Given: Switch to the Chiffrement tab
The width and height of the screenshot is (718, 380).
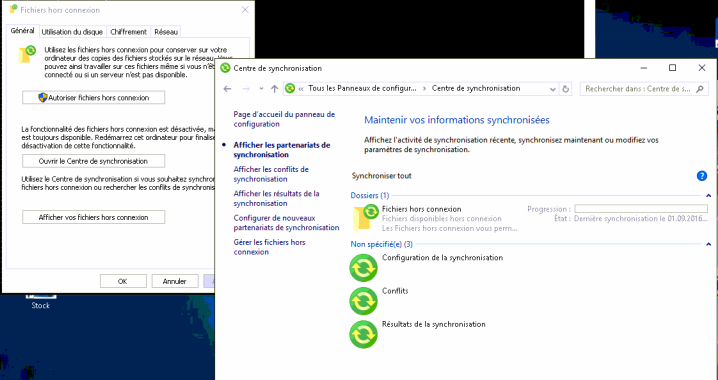Looking at the screenshot, I should point(128,32).
